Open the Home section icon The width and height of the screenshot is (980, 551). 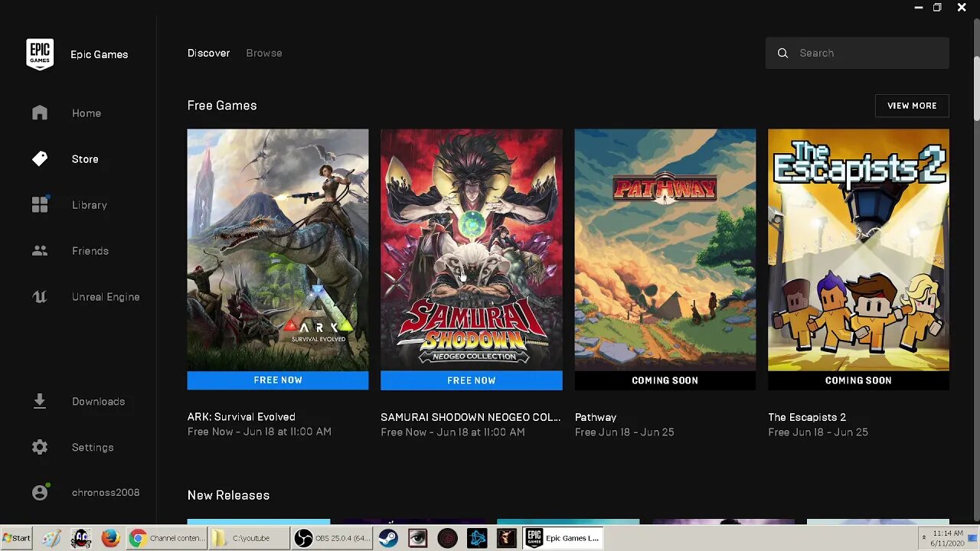(40, 112)
